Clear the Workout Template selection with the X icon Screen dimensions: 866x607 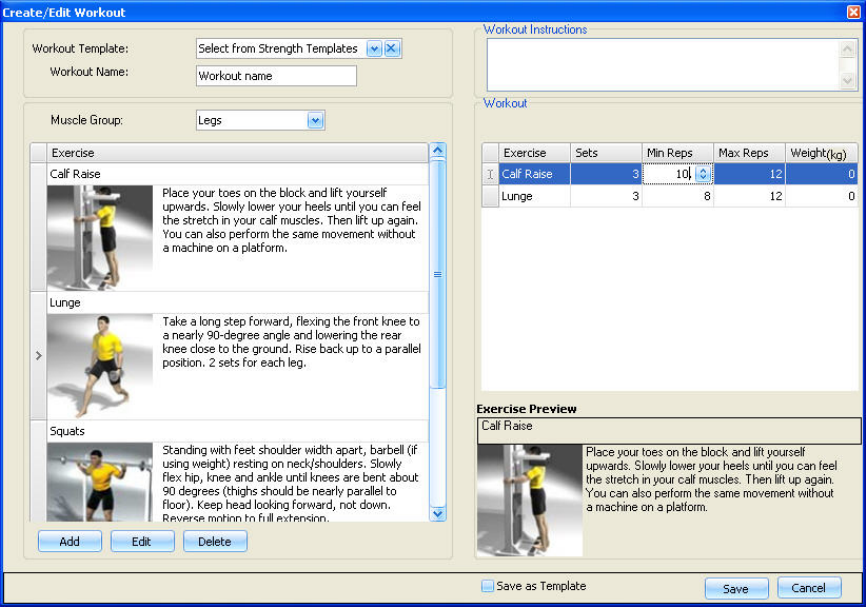(x=392, y=49)
